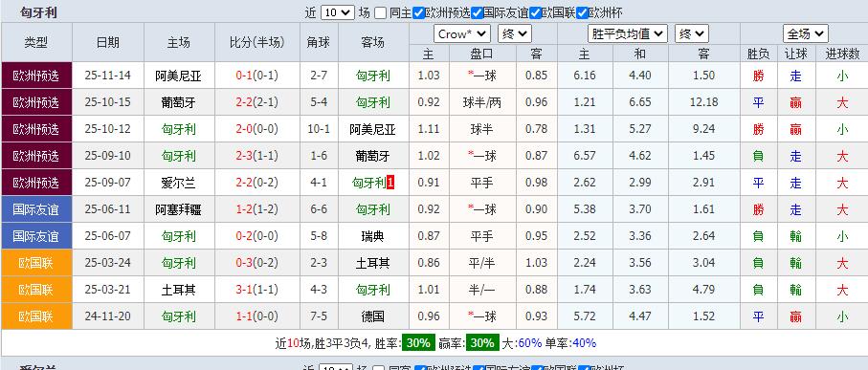Click the 60% 大 rate value
Viewport: 868px width, 370px height.
(530, 343)
